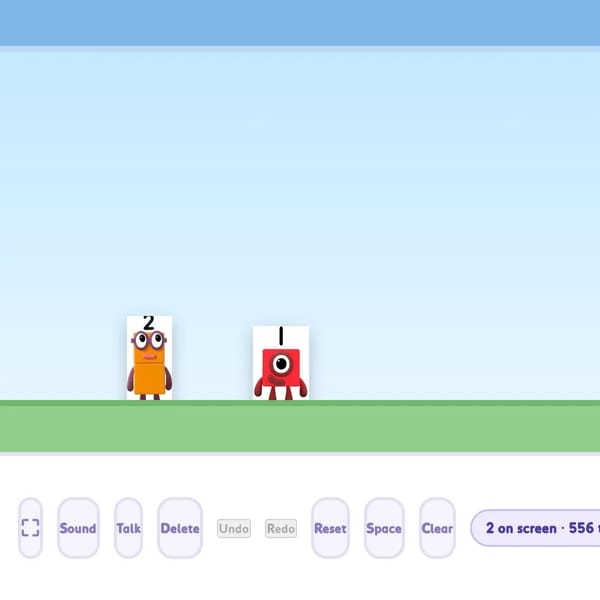Clear all blocks from the screen
The width and height of the screenshot is (600, 600).
437,528
